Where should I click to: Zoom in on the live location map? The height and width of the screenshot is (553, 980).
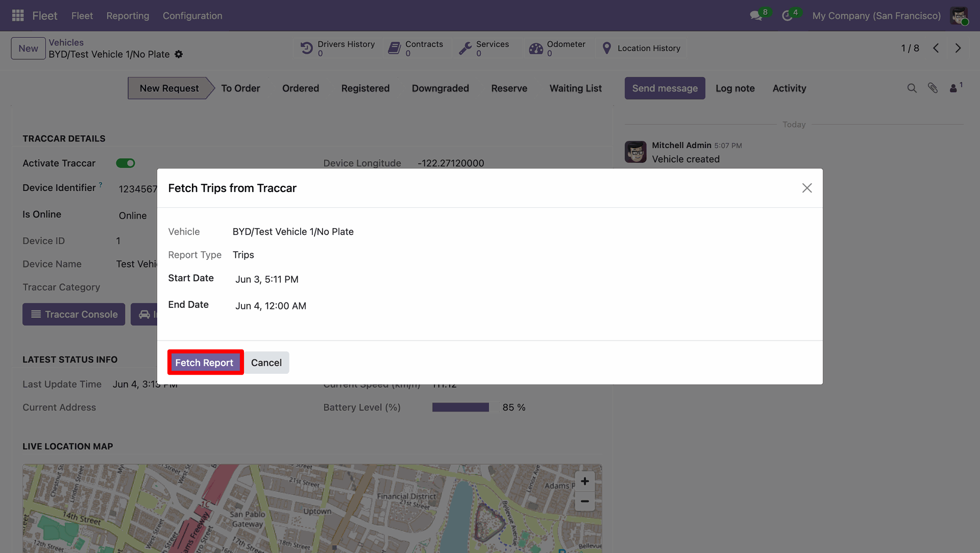coord(585,481)
